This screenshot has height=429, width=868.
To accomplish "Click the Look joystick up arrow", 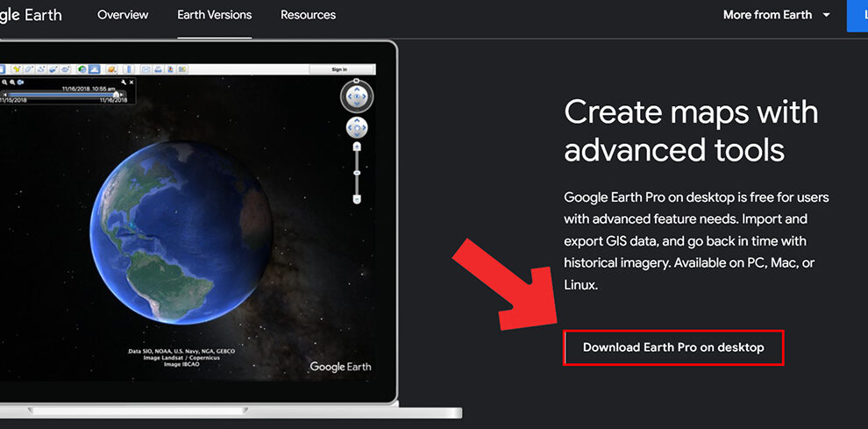I will [x=357, y=89].
